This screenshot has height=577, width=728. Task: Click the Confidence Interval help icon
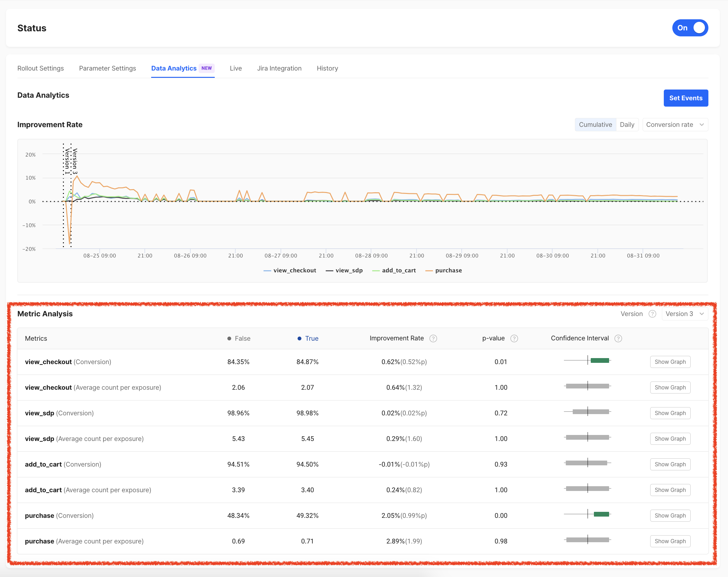618,338
